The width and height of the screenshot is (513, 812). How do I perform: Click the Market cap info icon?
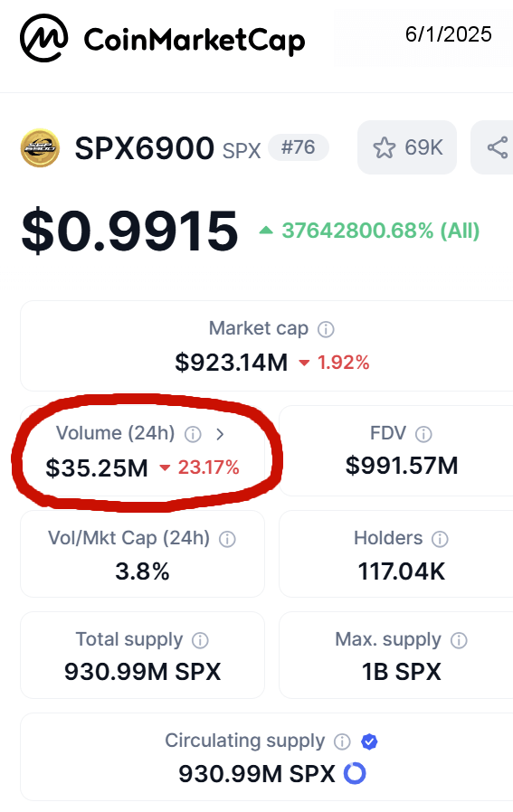pyautogui.click(x=326, y=329)
